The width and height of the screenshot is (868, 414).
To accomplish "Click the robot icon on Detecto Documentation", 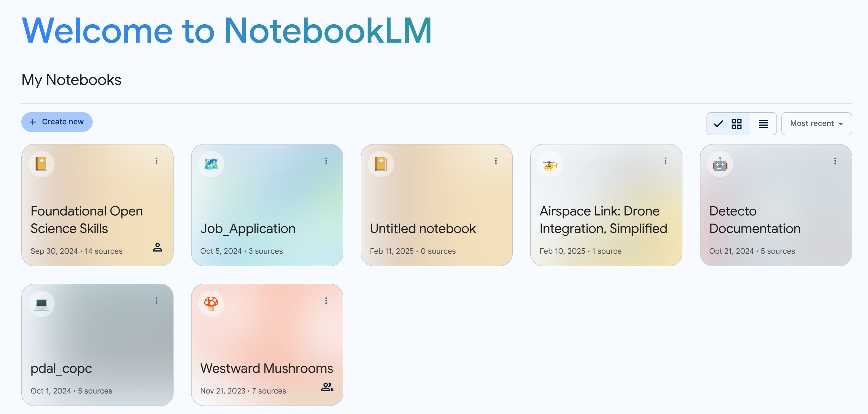I will tap(720, 164).
